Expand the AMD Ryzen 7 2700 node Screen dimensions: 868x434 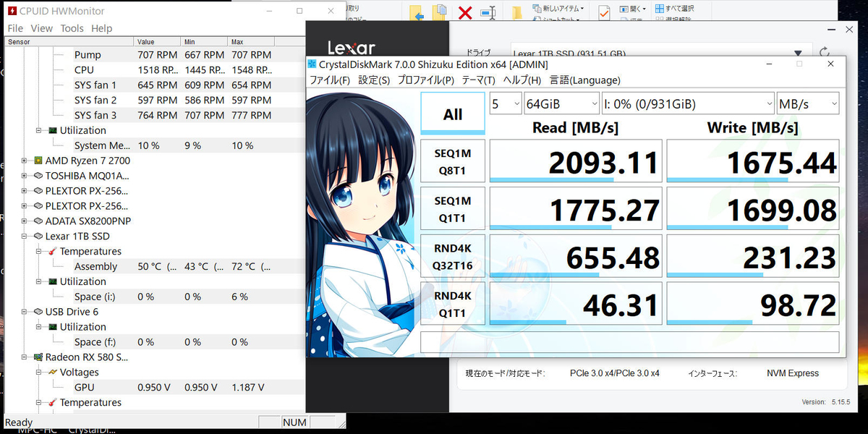(x=25, y=161)
